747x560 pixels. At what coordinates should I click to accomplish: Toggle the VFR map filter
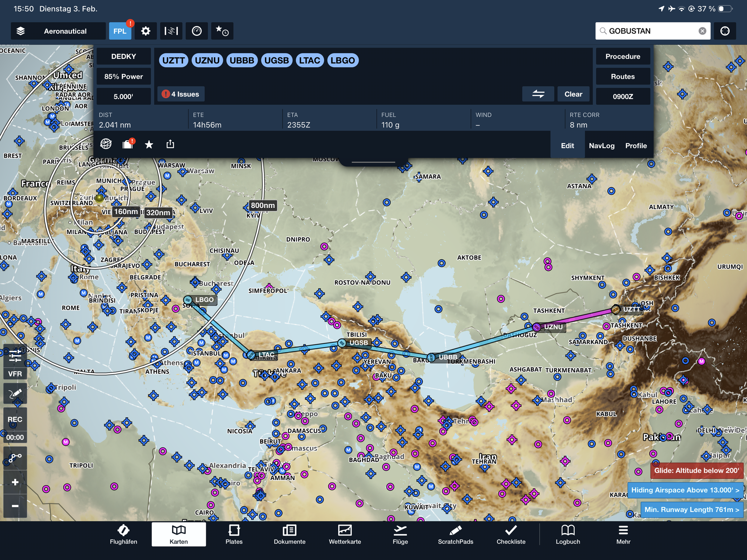[15, 374]
